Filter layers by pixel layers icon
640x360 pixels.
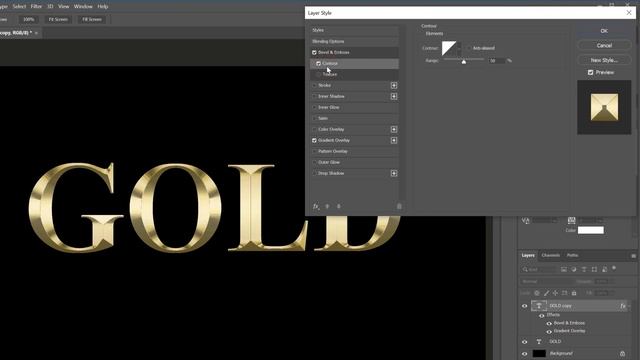pyautogui.click(x=564, y=269)
